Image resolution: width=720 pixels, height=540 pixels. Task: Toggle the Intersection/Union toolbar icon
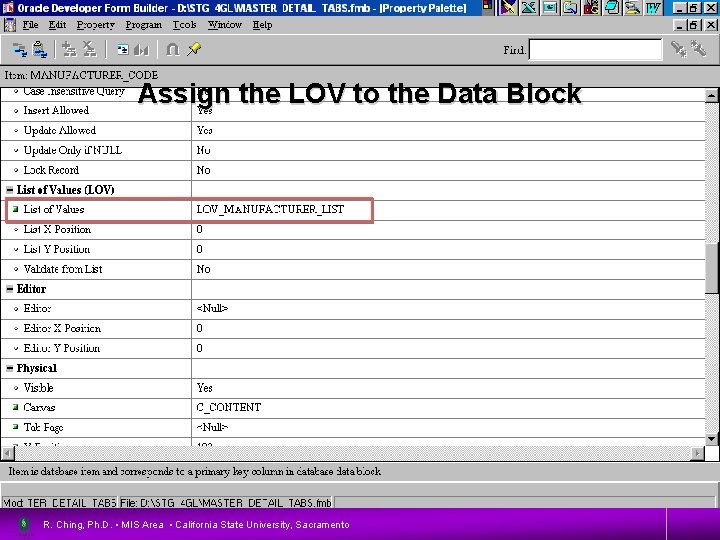coord(172,50)
